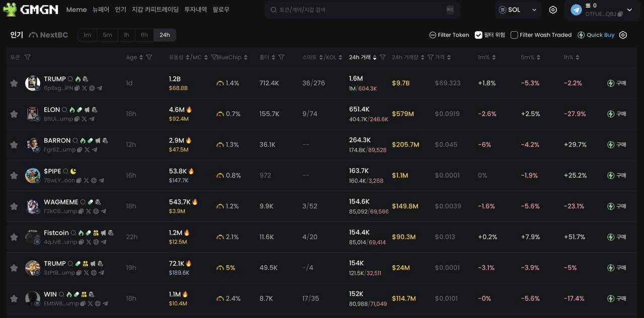Click the lightning icon in WAGMEME's 구매
The height and width of the screenshot is (318, 644).
611,206
